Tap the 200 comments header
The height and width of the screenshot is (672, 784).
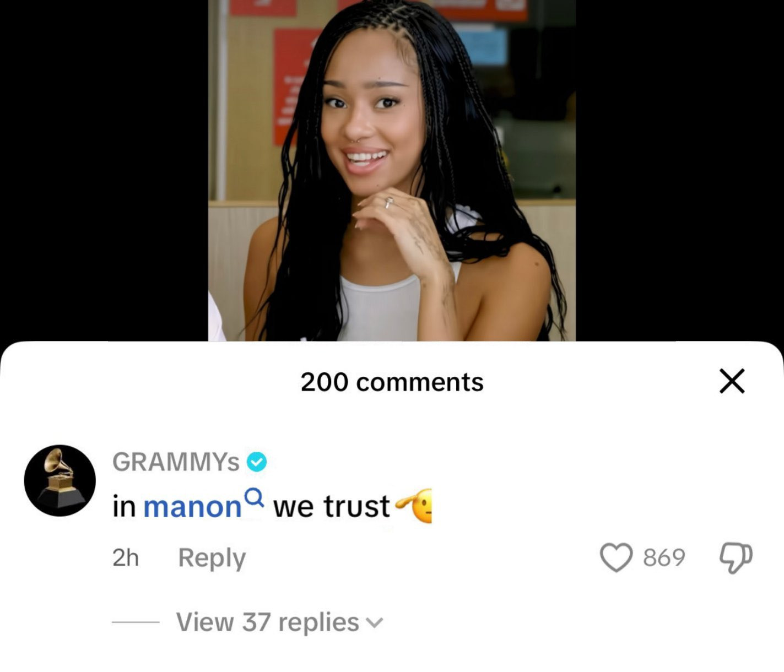[392, 382]
